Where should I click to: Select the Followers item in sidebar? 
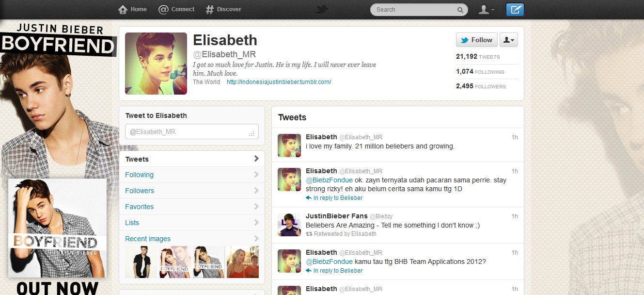pos(192,191)
